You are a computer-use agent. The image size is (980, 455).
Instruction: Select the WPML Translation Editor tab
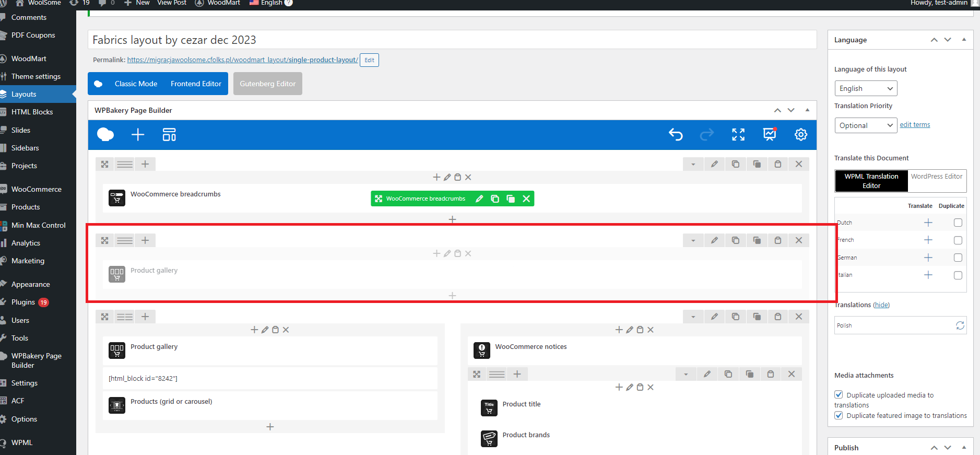871,181
